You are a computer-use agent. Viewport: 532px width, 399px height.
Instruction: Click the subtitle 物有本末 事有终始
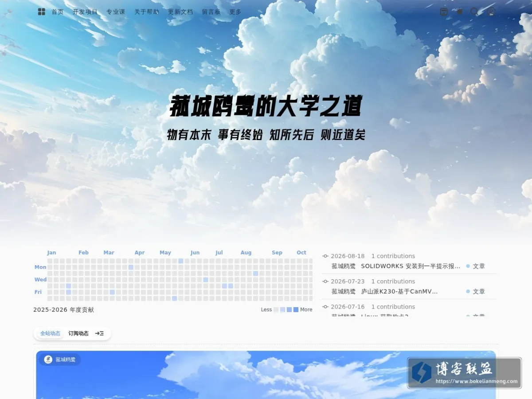coord(215,135)
